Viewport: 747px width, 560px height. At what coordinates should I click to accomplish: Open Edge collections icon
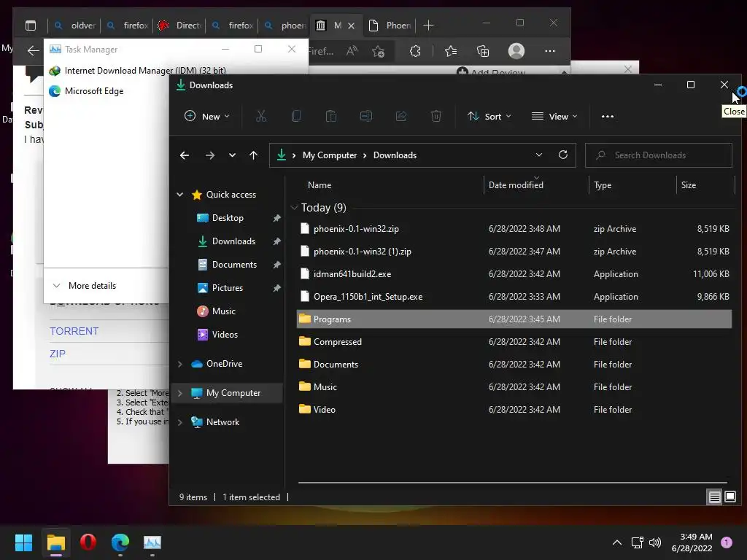(483, 51)
